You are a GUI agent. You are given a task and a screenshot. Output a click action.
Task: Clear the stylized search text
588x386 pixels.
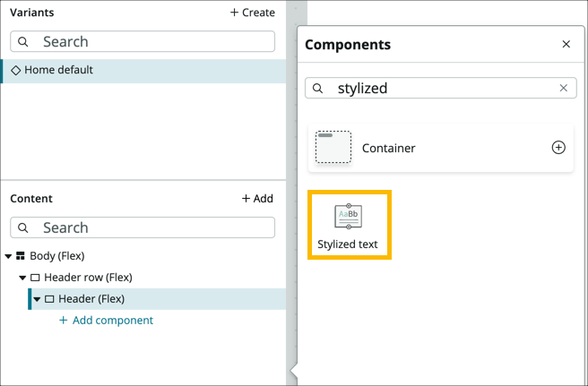coord(563,88)
